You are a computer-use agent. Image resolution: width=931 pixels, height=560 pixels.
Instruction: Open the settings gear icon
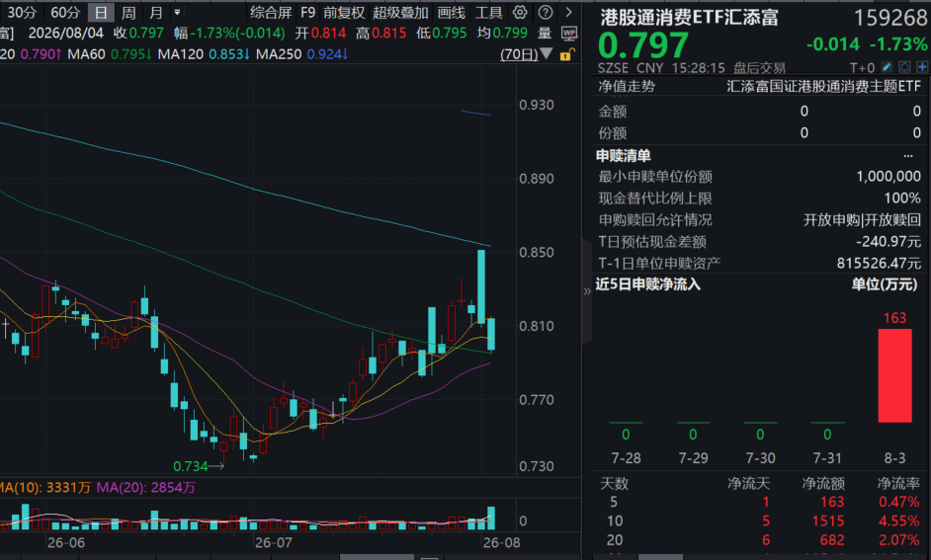tap(520, 13)
